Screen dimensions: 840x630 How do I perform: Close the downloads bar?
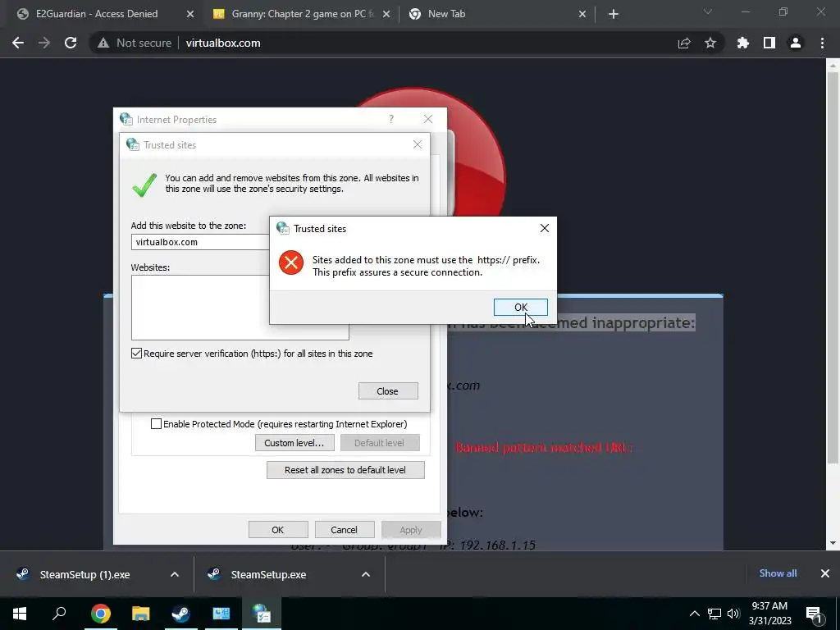click(825, 573)
